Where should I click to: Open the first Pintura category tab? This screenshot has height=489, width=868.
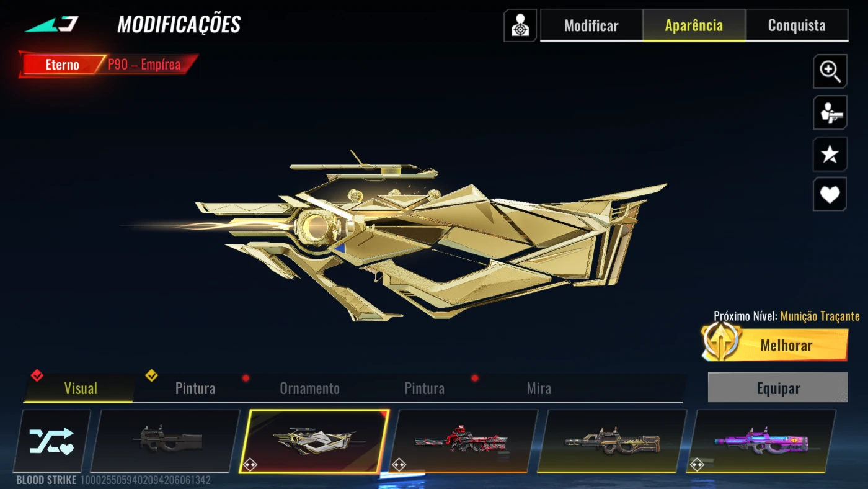point(195,388)
